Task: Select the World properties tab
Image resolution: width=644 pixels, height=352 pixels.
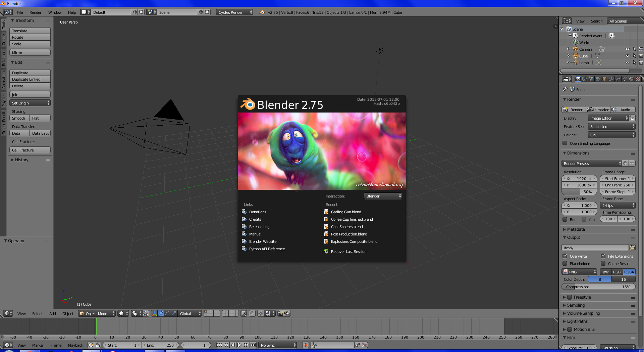Action: point(598,79)
